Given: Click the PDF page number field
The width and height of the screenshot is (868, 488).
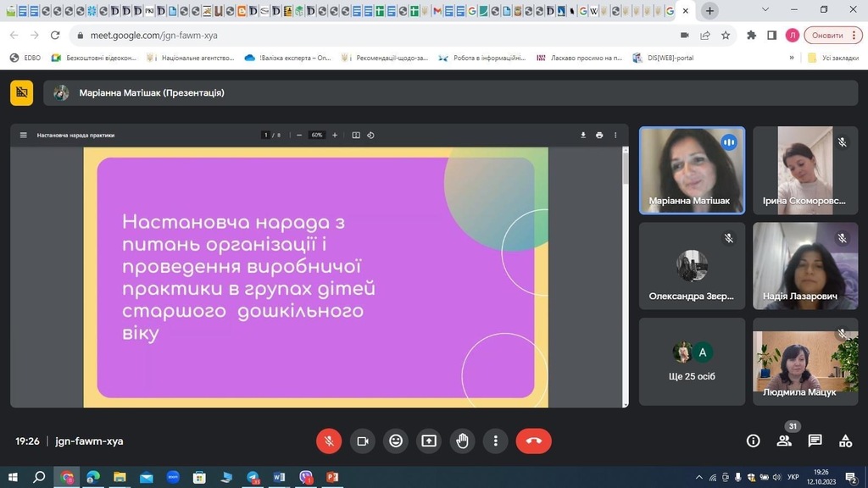Looking at the screenshot, I should pos(265,135).
